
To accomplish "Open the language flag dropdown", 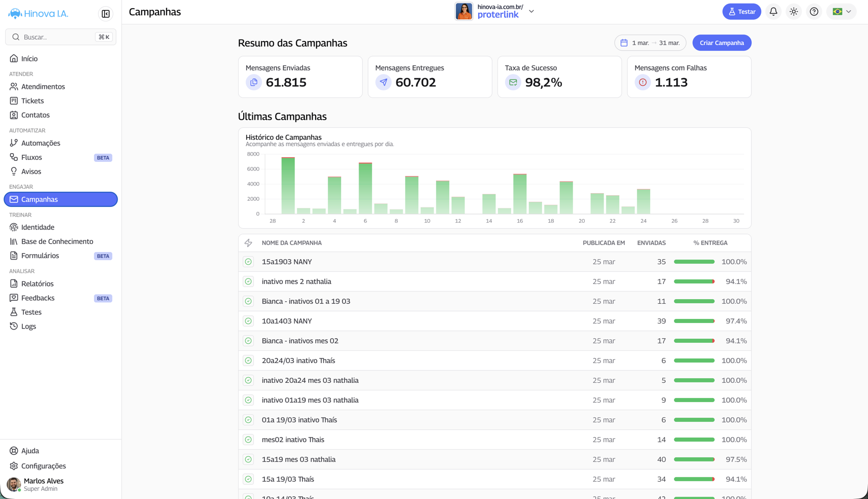I will coord(842,12).
